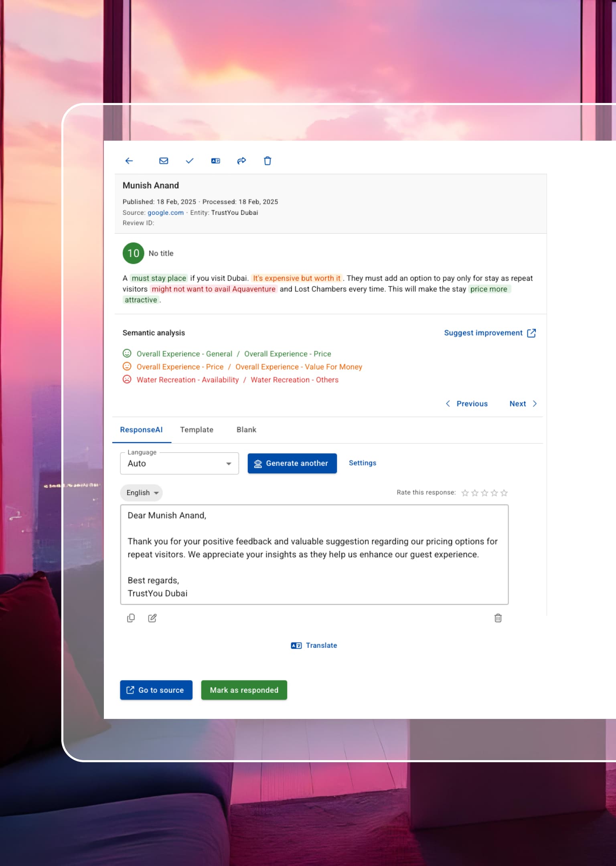Copy the generated response text
Screen dimensions: 616x866
point(131,618)
